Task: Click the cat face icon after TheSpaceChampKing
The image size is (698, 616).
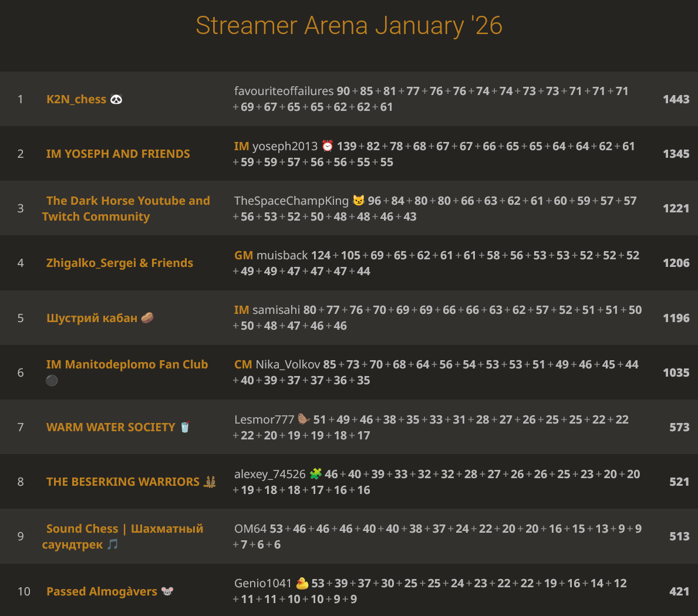Action: (359, 201)
